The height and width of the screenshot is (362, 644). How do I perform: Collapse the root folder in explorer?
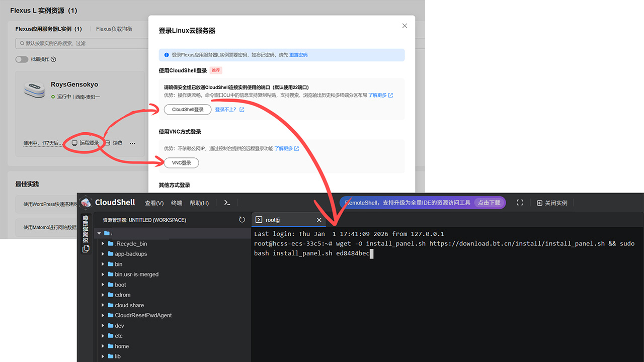click(x=99, y=233)
